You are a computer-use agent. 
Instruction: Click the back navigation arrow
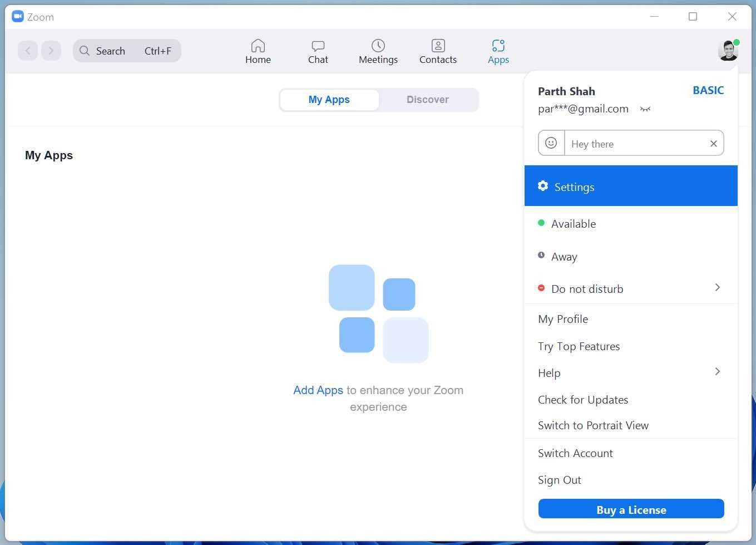28,51
